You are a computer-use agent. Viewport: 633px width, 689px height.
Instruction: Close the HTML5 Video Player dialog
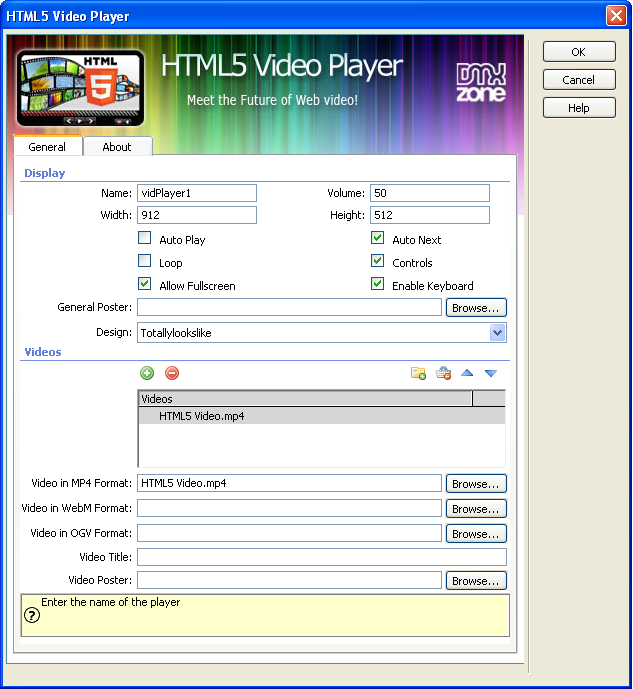coord(616,16)
